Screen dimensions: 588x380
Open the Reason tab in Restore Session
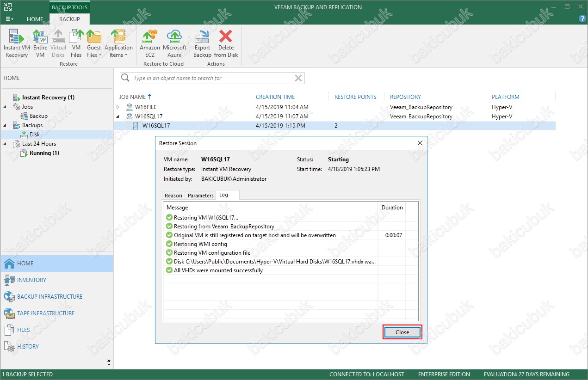pyautogui.click(x=173, y=196)
